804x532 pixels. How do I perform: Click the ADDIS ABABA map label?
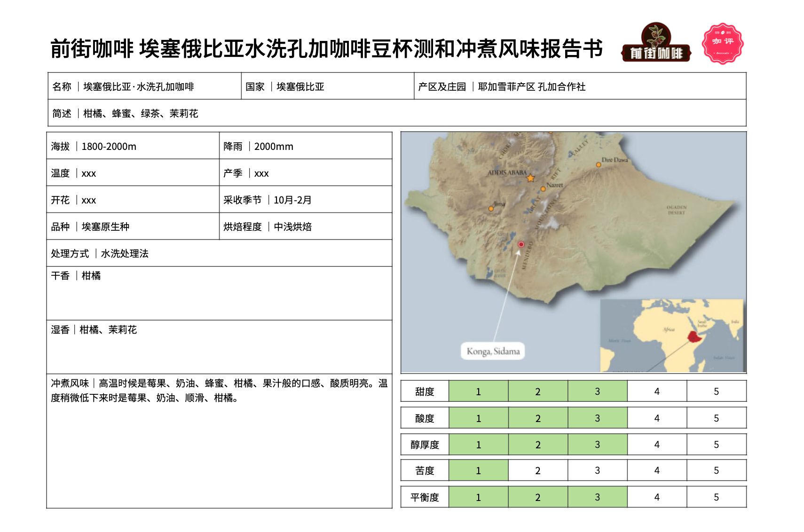[x=507, y=172]
